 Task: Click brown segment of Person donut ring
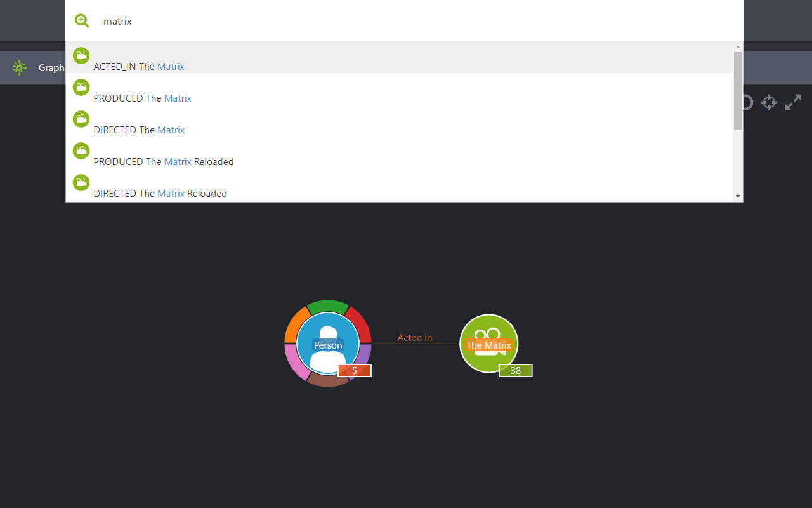[x=328, y=380]
